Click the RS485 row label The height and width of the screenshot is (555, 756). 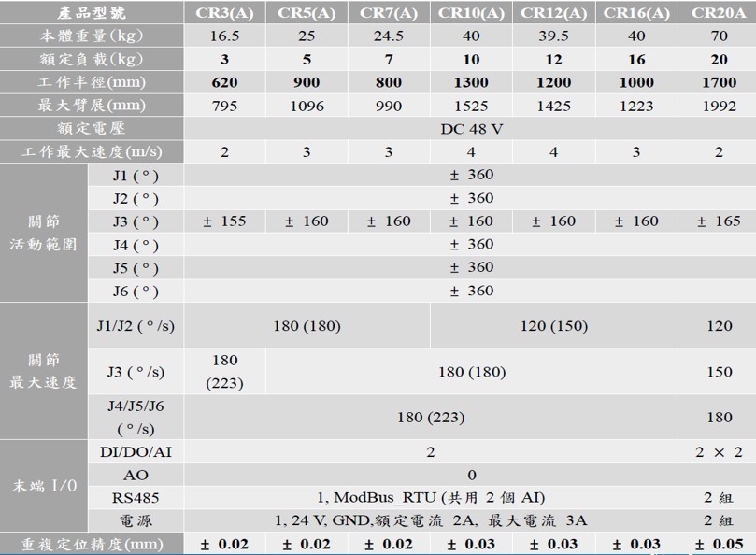click(x=136, y=498)
